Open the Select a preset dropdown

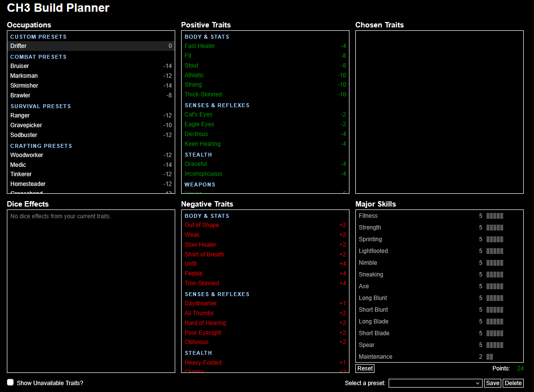point(435,383)
